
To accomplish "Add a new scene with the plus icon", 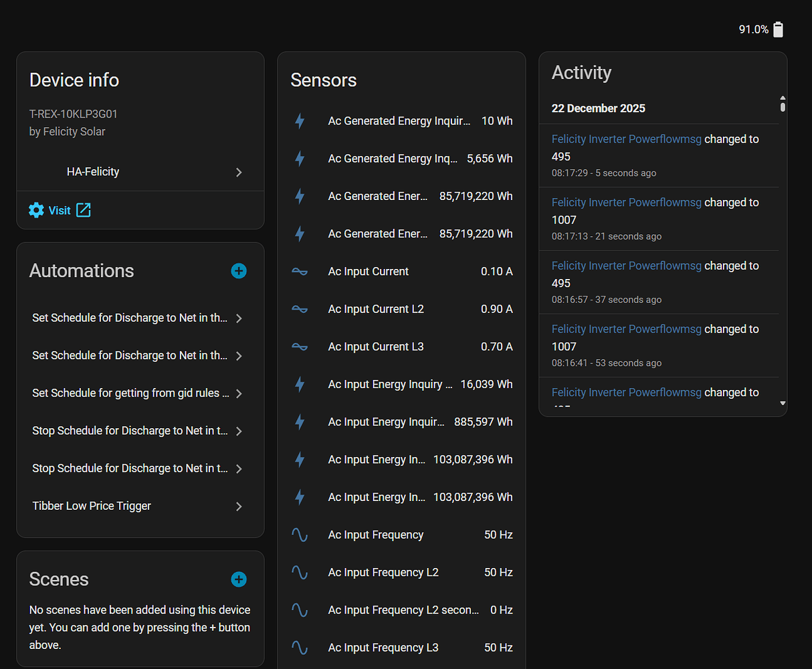I will [239, 579].
